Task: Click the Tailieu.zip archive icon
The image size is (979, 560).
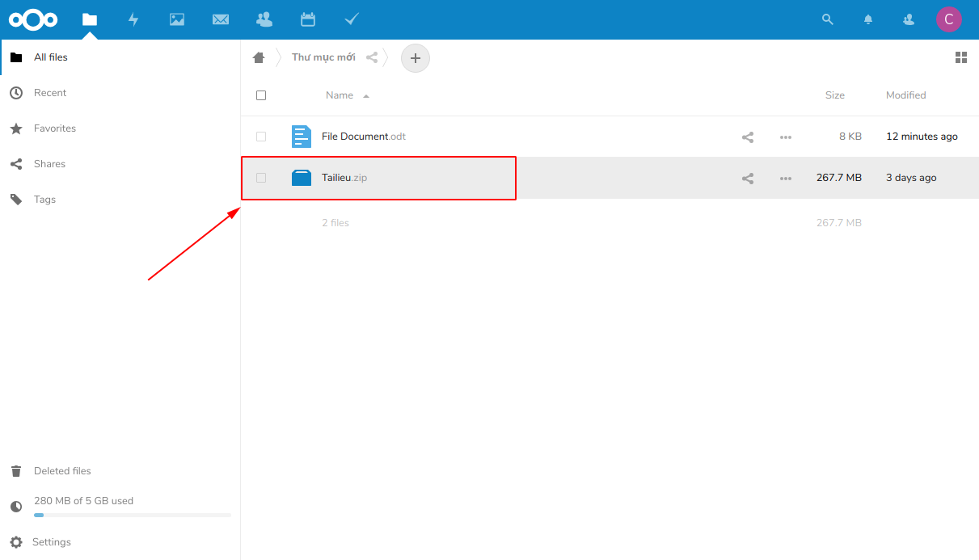Action: pos(302,178)
